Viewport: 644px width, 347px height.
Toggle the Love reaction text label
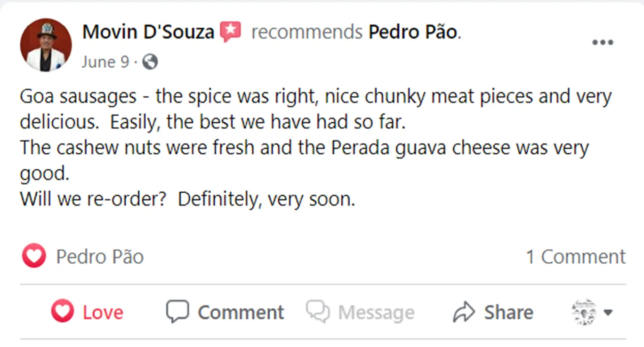[103, 312]
